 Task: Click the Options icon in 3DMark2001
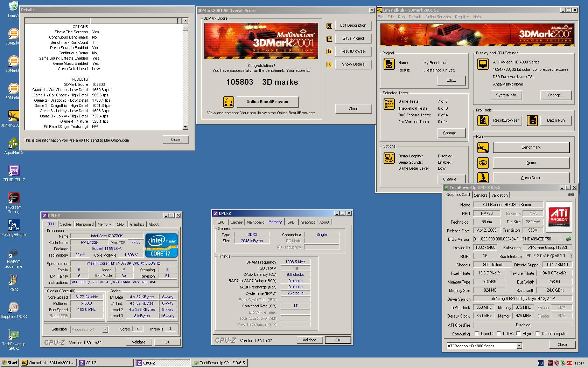click(389, 158)
